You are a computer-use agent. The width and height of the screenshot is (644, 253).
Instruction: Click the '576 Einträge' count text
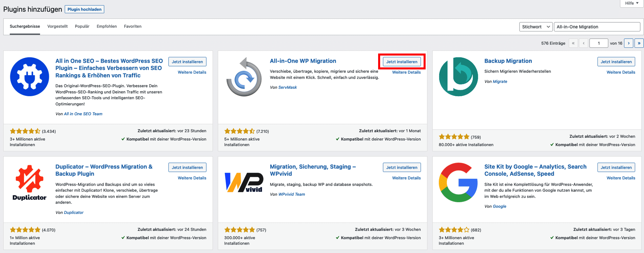point(553,43)
